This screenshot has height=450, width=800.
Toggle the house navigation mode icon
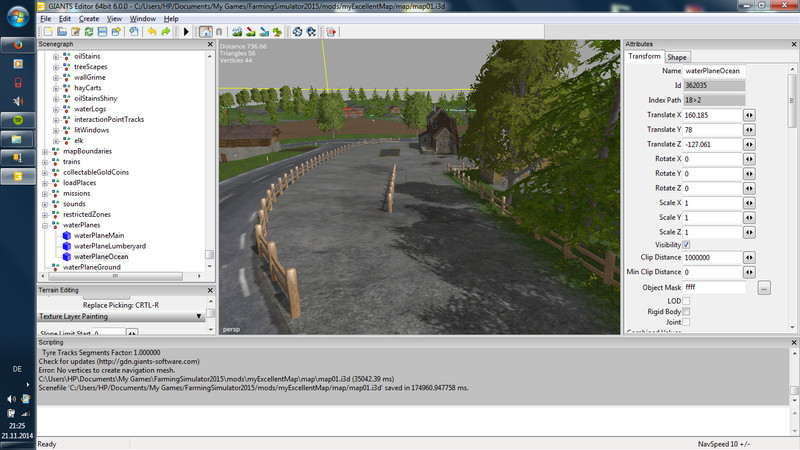pyautogui.click(x=206, y=32)
